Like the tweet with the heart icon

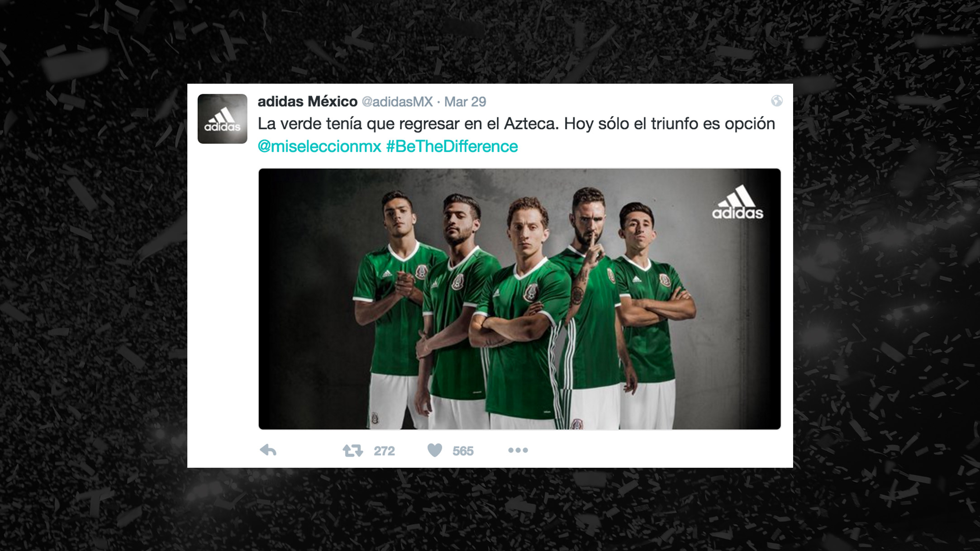(434, 450)
